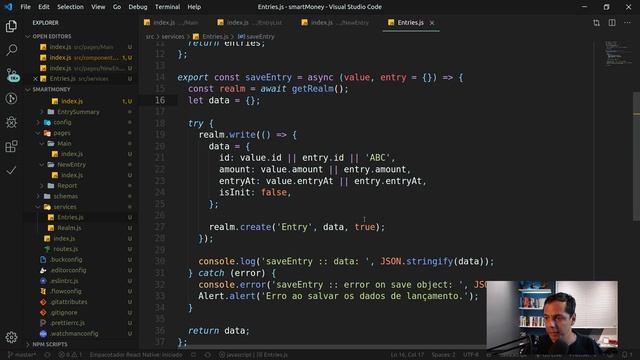The height and width of the screenshot is (360, 640).
Task: Open .editorconfig file
Action: point(69,270)
